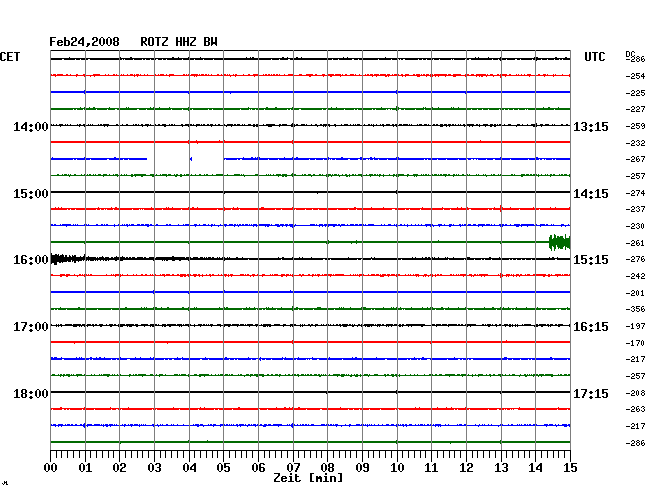Viewport: 650px width, 494px height.
Task: Click the 07 minute axis tick label
Action: coord(293,468)
